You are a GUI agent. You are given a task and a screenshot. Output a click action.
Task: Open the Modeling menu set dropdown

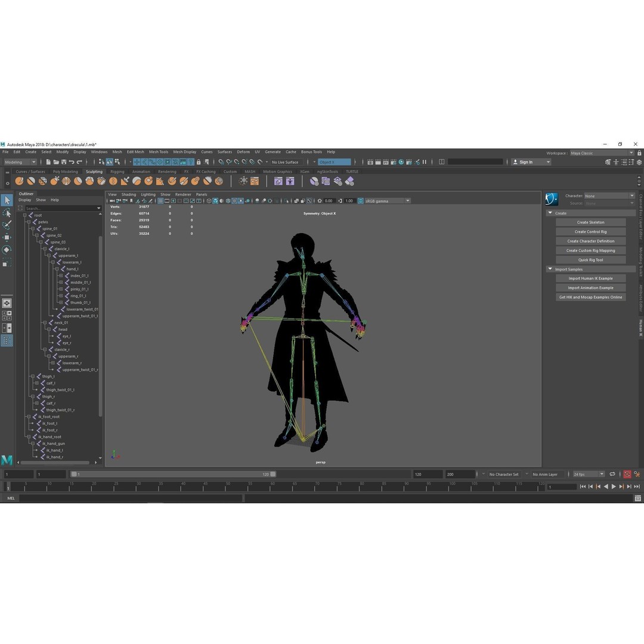(x=20, y=162)
